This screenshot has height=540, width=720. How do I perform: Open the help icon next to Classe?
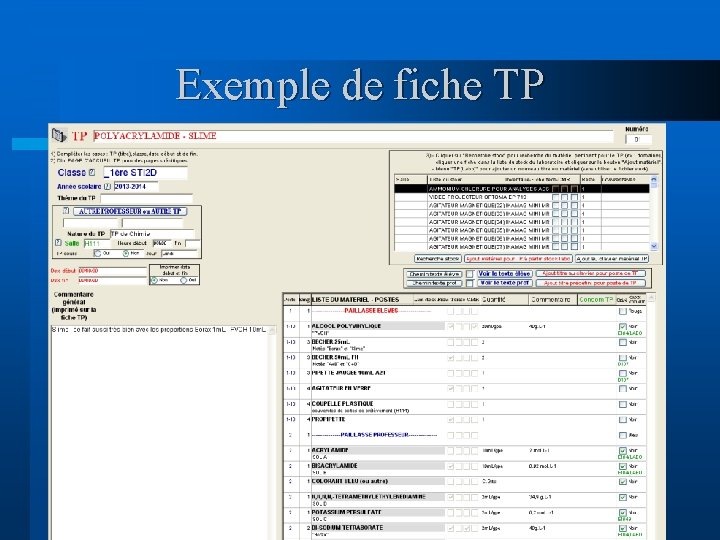coord(92,173)
